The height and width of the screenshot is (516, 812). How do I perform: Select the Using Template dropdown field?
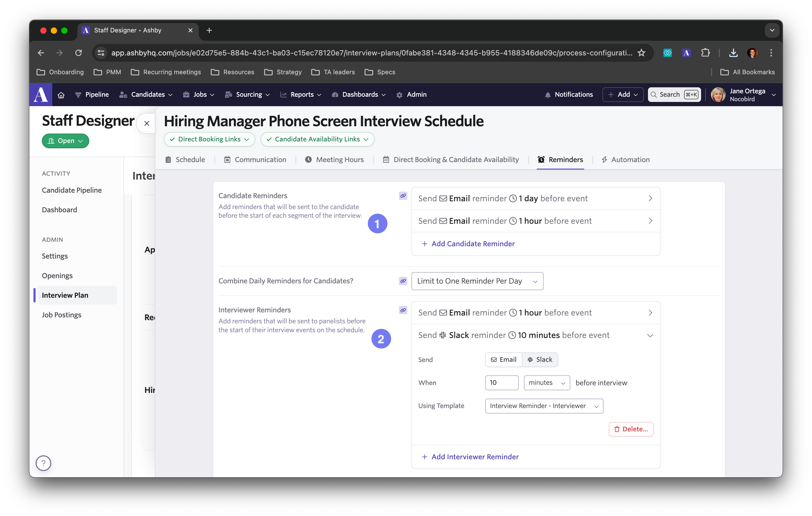pos(543,405)
